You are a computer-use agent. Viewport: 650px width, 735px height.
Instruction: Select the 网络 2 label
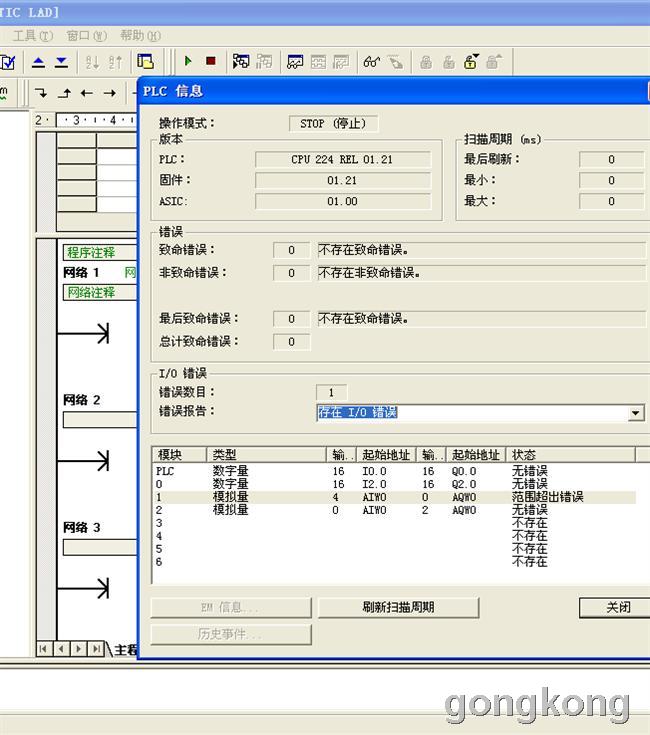click(x=82, y=400)
